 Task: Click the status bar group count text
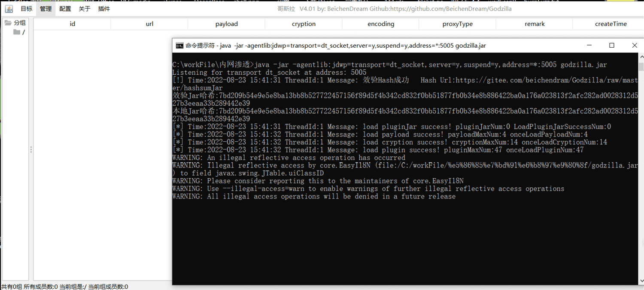tap(64, 287)
